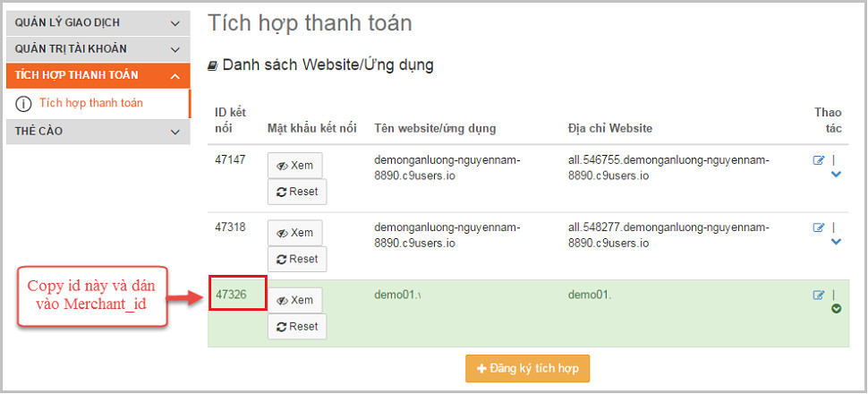Show password with Xem for ID 47147

(x=295, y=166)
